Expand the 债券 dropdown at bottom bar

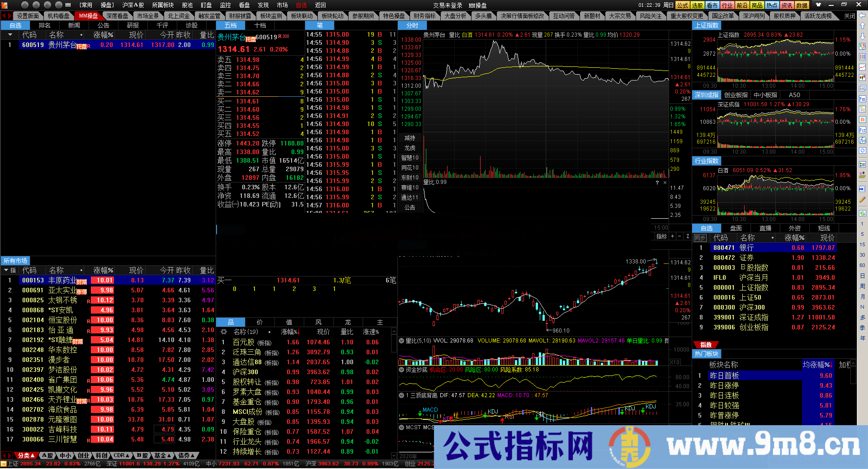pos(187,455)
